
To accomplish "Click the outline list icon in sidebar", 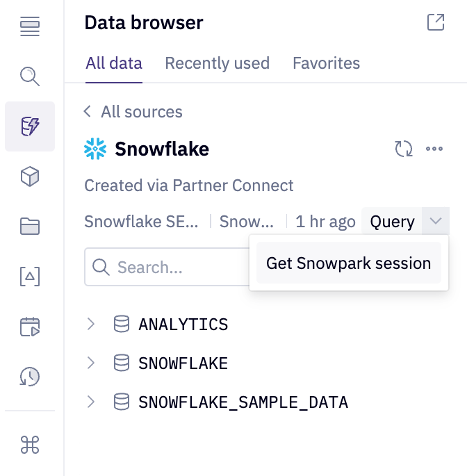I will click(30, 27).
